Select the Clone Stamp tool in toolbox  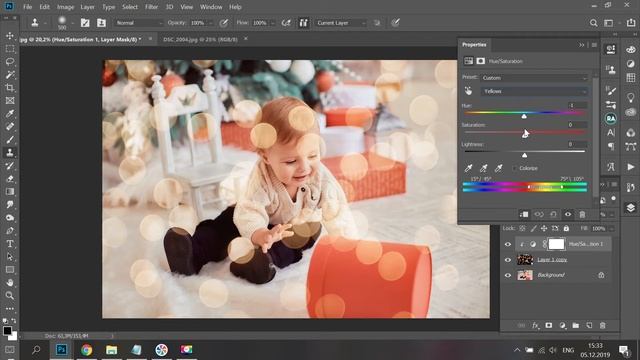click(10, 153)
